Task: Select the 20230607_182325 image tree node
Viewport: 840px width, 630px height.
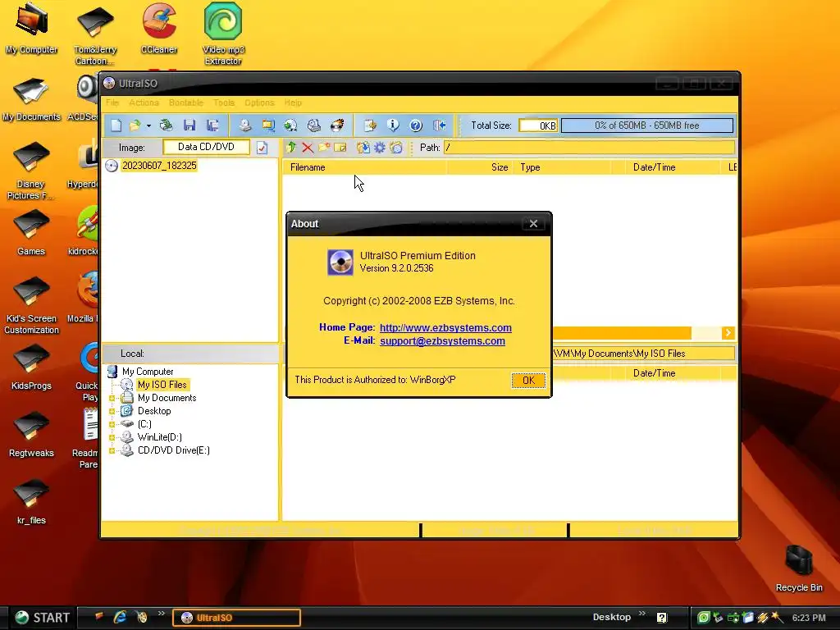Action: point(159,166)
